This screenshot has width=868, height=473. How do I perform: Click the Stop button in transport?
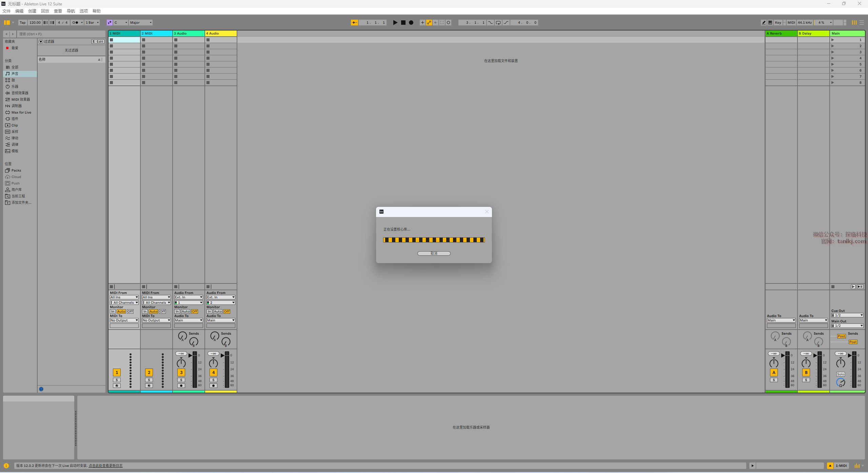[x=403, y=23]
